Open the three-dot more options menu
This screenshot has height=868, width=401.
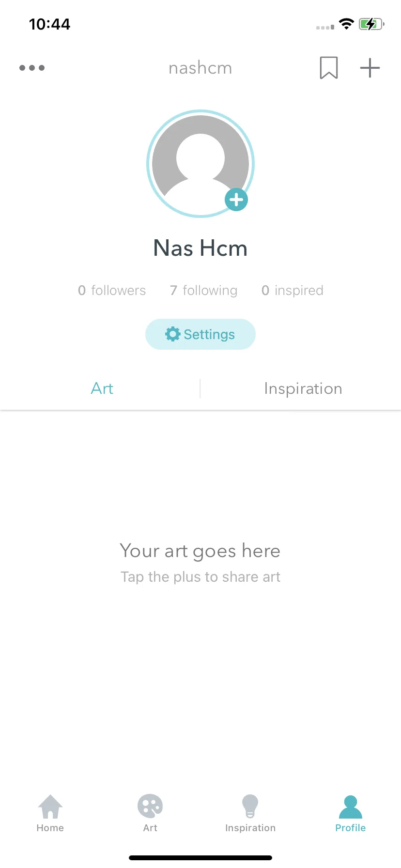[x=32, y=68]
